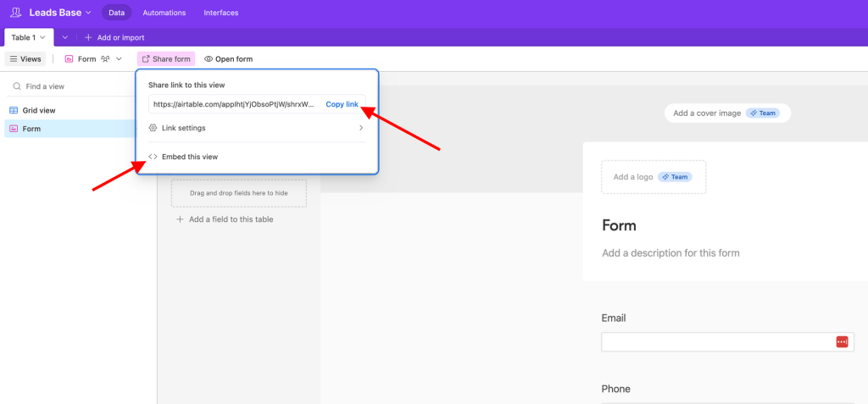Click the Form title text
The width and height of the screenshot is (868, 404).
pyautogui.click(x=619, y=225)
